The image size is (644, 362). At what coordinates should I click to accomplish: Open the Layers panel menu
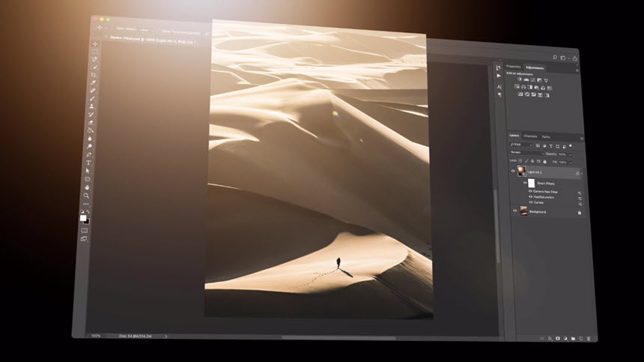tap(582, 139)
